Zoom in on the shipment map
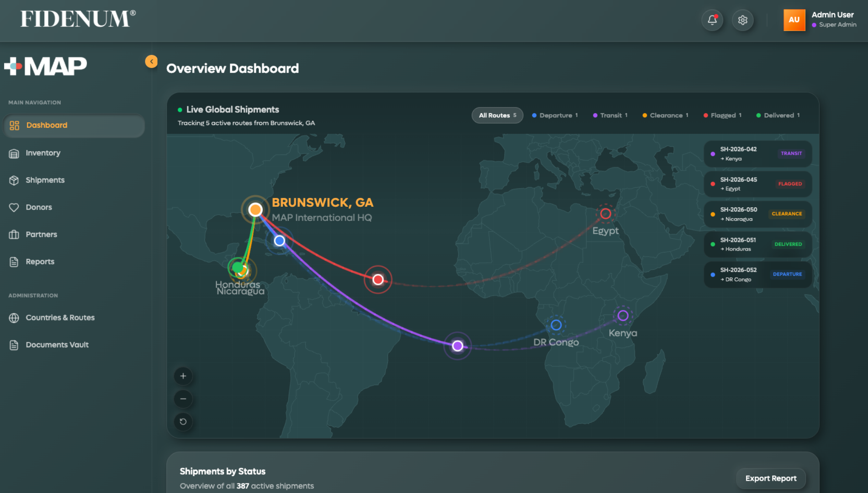Viewport: 868px width, 493px height. click(183, 376)
